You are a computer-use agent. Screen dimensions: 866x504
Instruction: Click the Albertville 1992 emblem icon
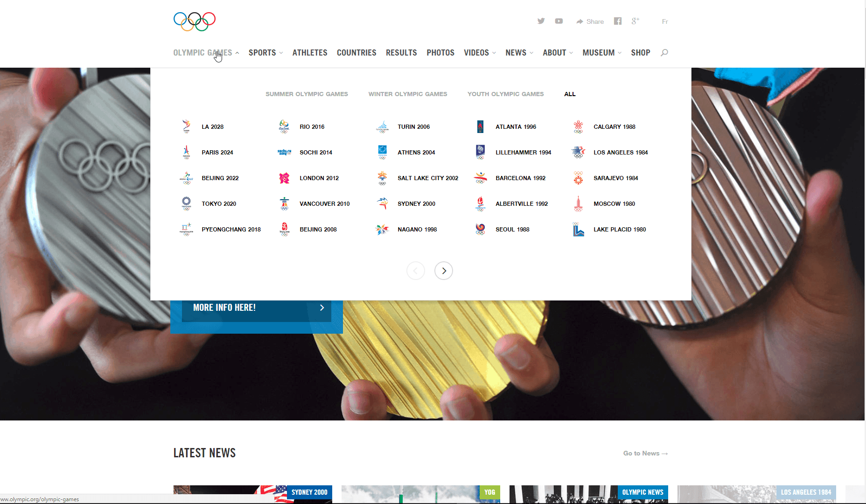point(480,203)
